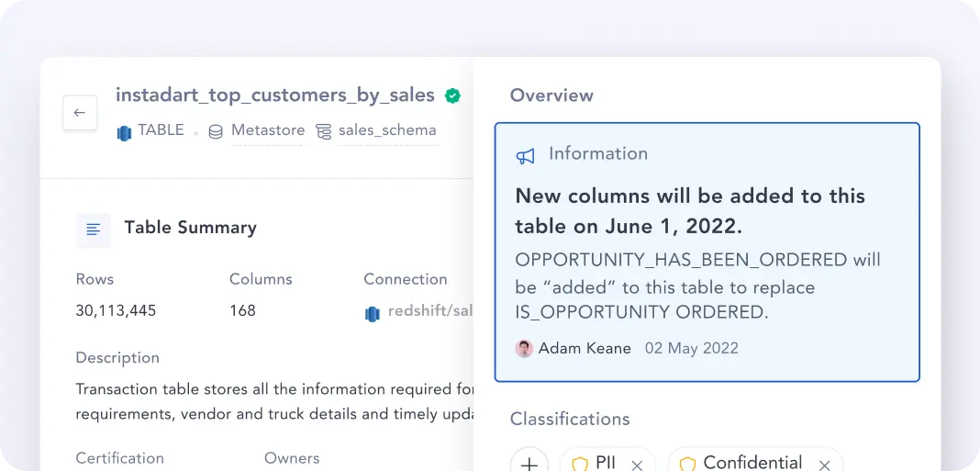Open the Metastore link

pyautogui.click(x=267, y=130)
